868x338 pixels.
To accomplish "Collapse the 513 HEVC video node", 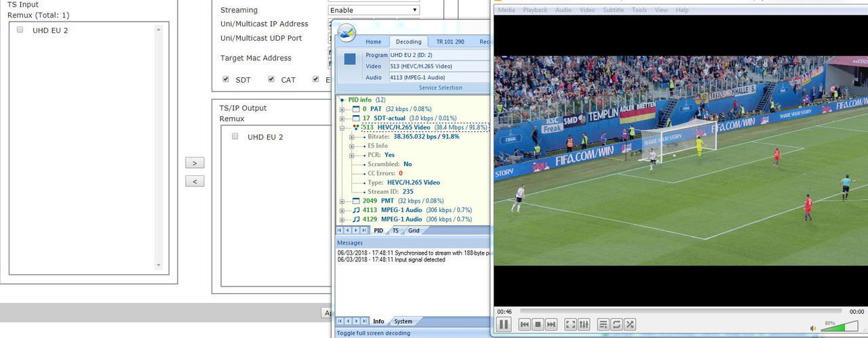I will (x=343, y=127).
